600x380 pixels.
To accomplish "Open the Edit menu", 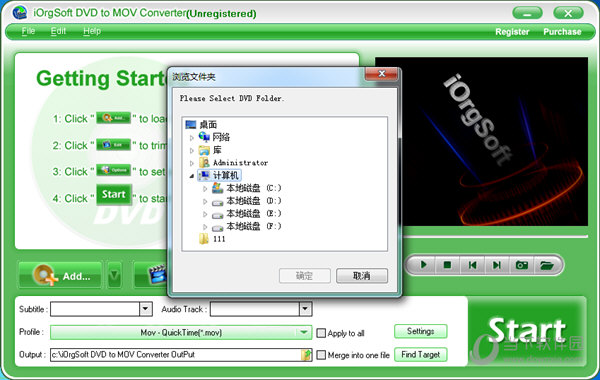I will pos(58,31).
